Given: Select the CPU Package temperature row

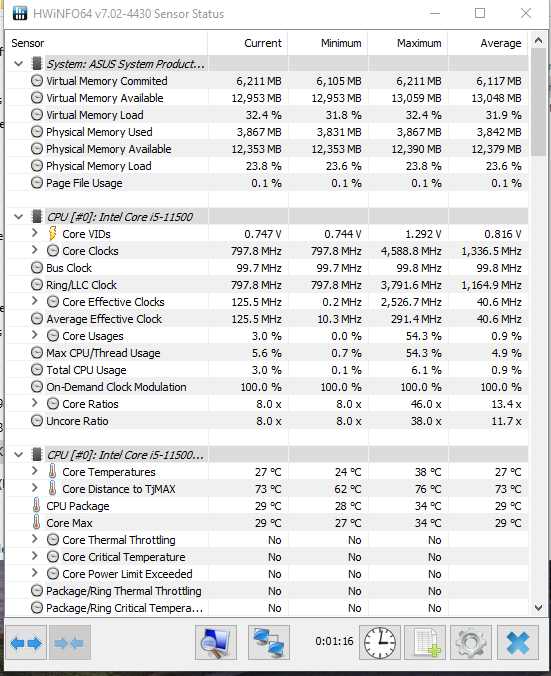Looking at the screenshot, I should [267, 506].
